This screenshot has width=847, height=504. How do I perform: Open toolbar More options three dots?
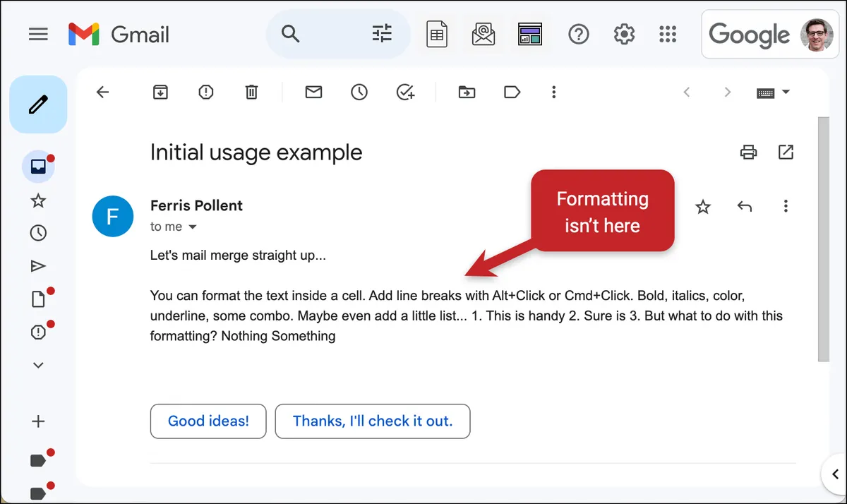[554, 92]
